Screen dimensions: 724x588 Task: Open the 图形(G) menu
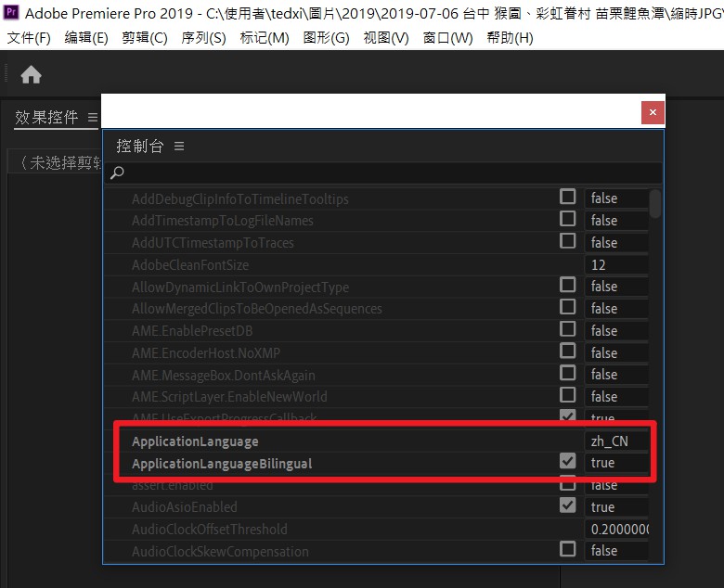coord(326,38)
